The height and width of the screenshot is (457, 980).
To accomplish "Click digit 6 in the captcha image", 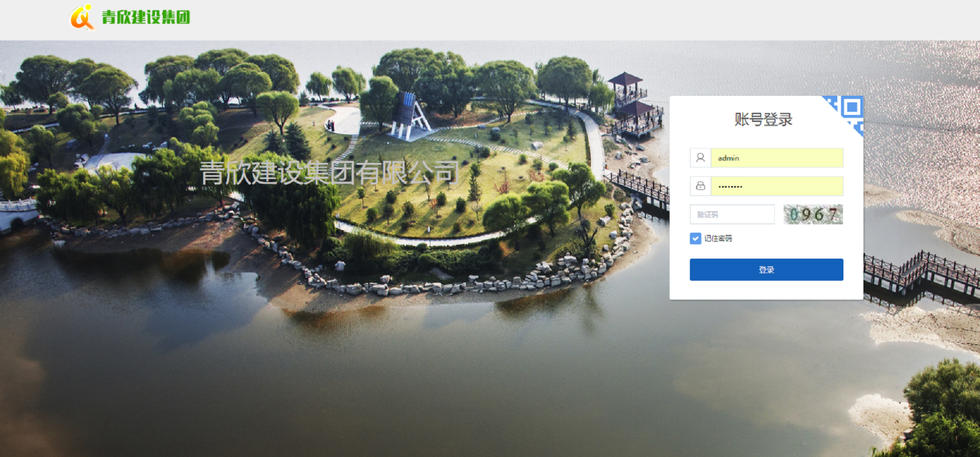I will [819, 215].
